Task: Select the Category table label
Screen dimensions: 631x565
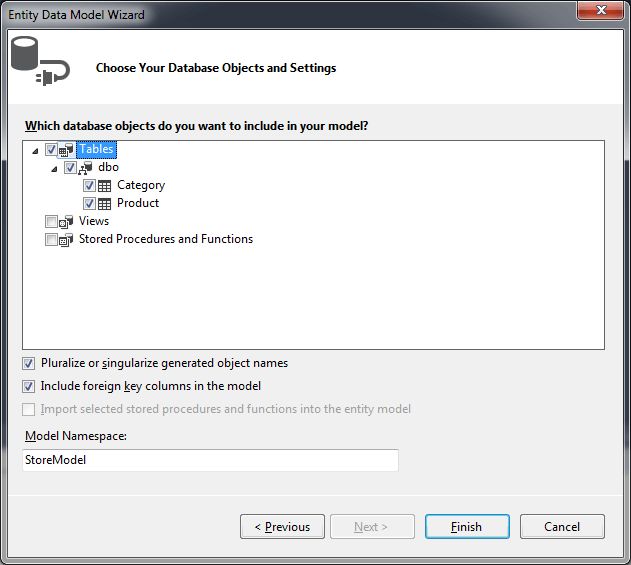Action: coord(141,185)
